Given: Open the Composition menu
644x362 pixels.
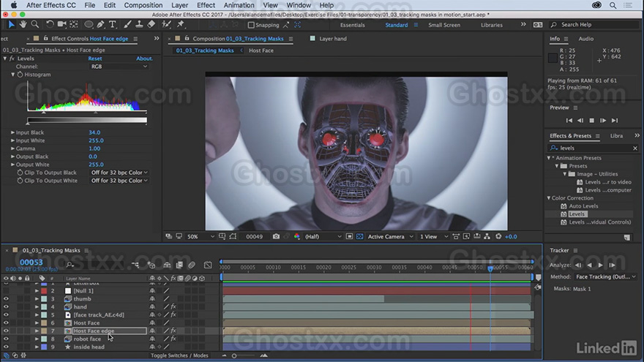Looking at the screenshot, I should pos(143,5).
